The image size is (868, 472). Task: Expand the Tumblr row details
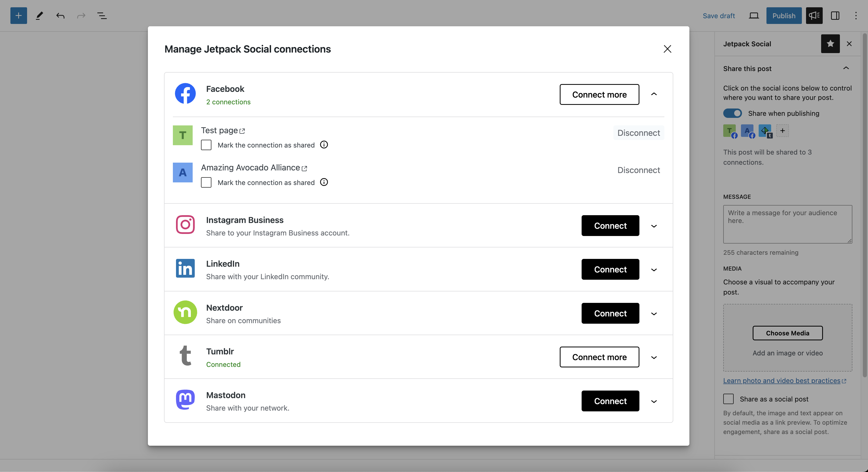pos(654,357)
